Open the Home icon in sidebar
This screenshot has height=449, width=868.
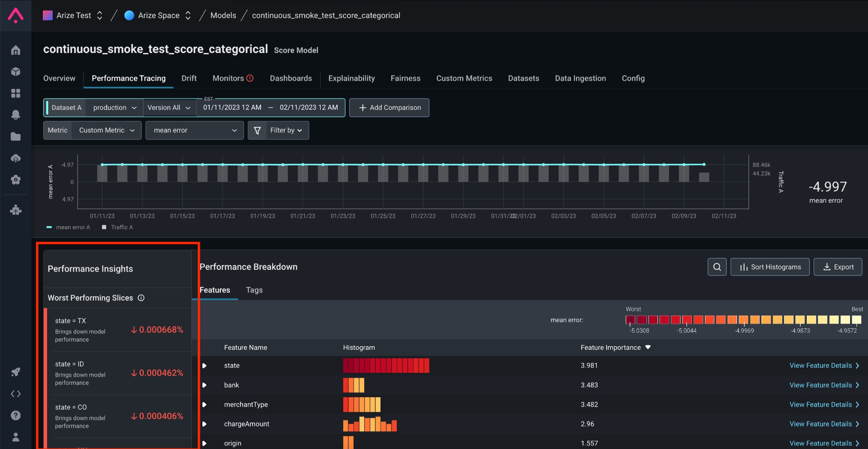(15, 50)
